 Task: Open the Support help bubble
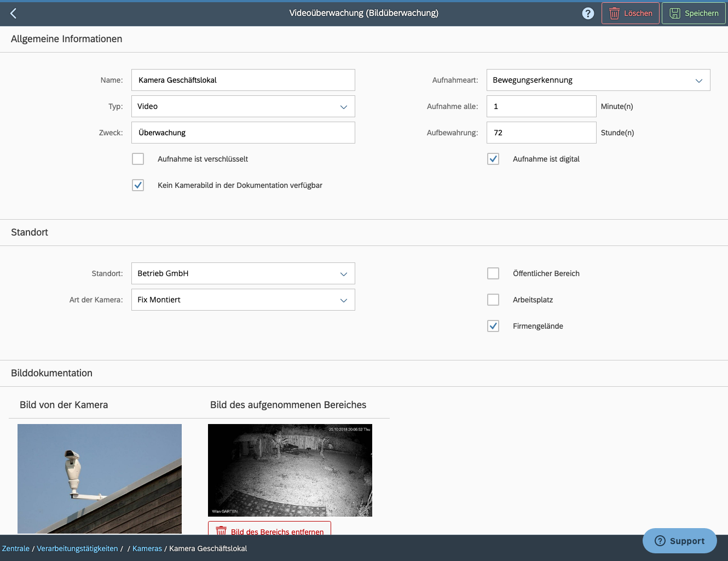point(679,541)
